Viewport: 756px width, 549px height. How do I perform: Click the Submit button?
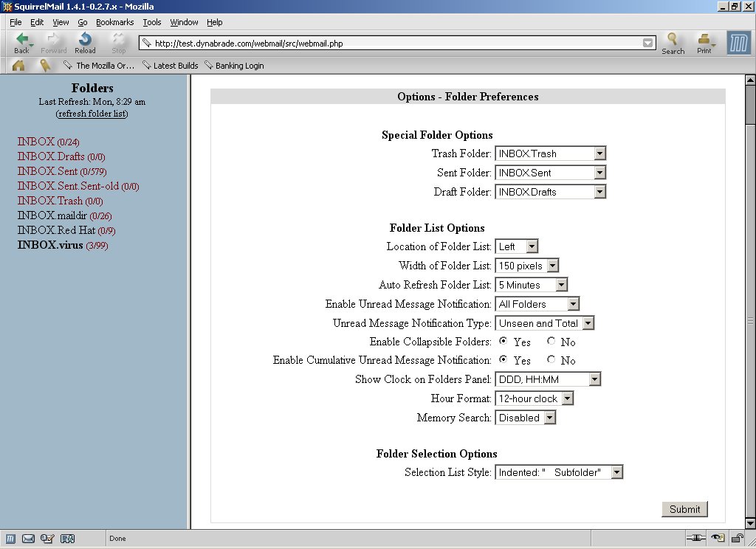(684, 509)
